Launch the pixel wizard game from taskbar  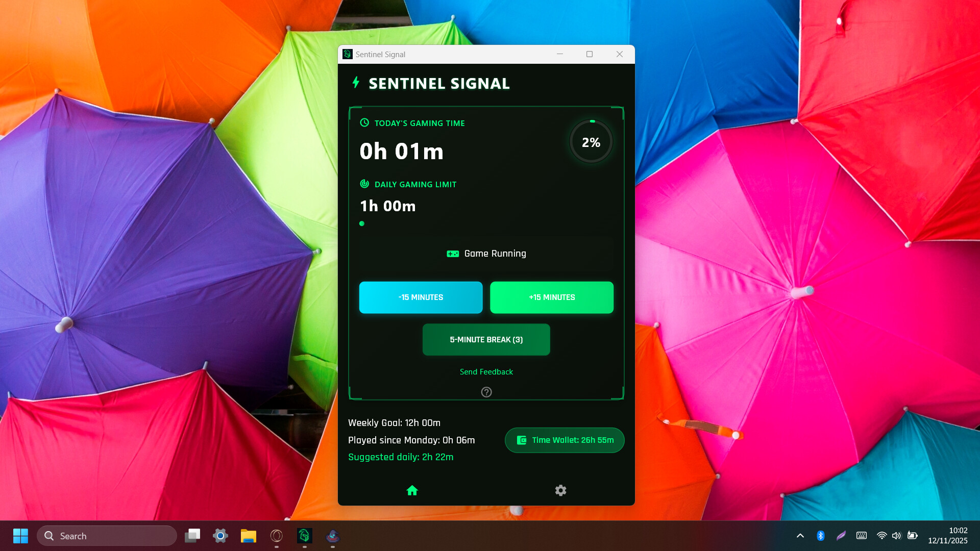click(x=333, y=535)
